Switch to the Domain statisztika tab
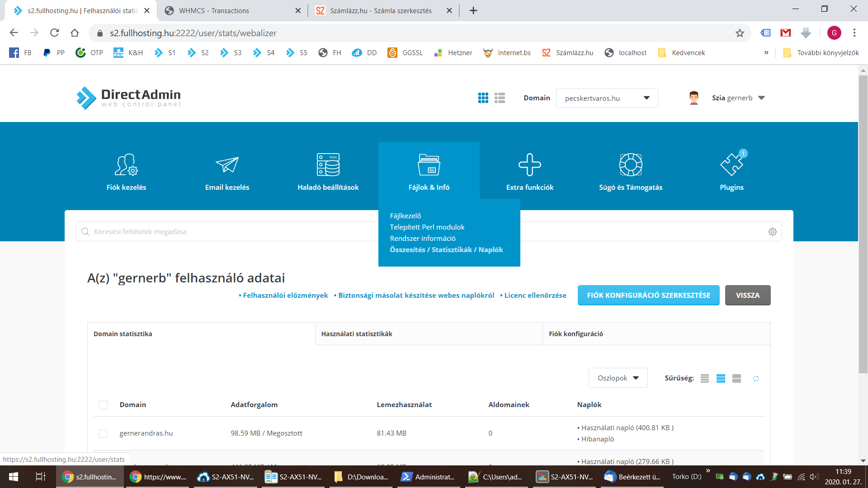Viewport: 868px width, 488px height. 201,334
